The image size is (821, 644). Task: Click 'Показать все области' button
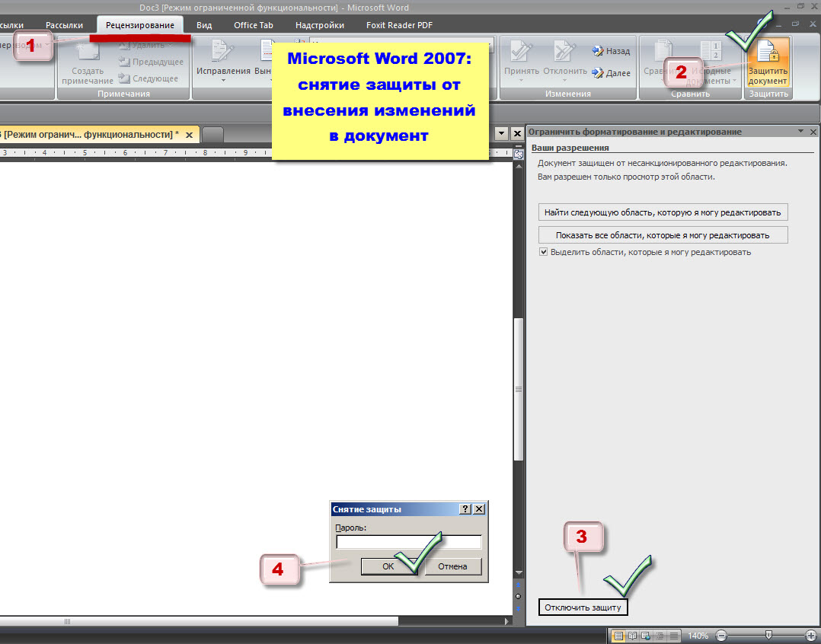[x=663, y=235]
